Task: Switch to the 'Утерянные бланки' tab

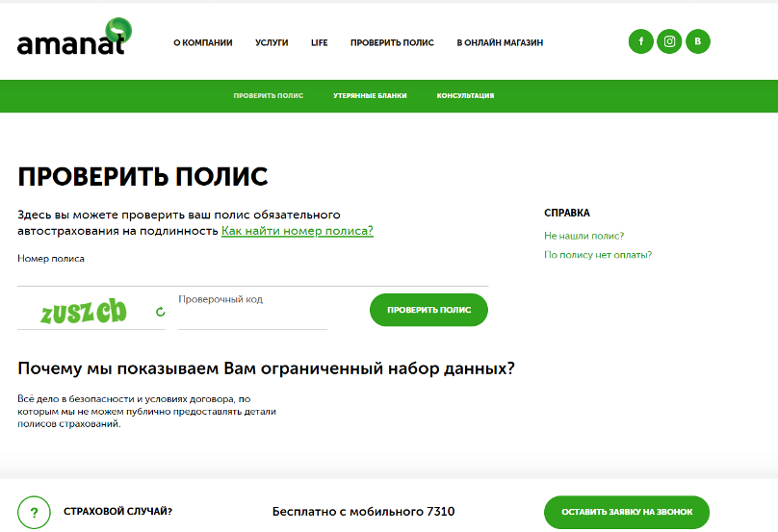Action: coord(370,96)
